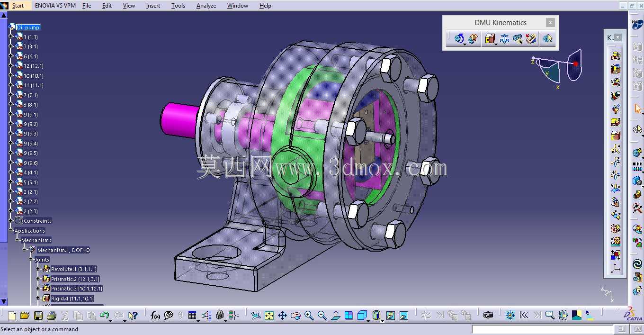Screen dimensions: 644x335
Task: Select Mechanism.1, DOF=0 node
Action: click(63, 250)
